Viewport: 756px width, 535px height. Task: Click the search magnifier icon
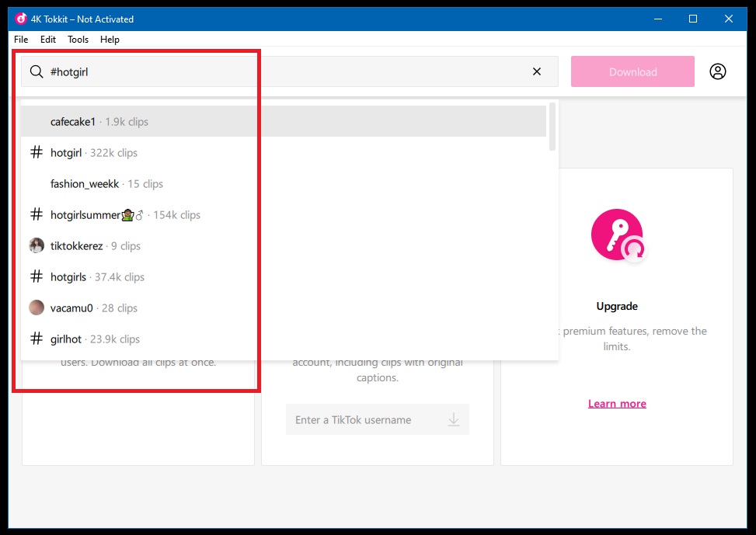(36, 71)
